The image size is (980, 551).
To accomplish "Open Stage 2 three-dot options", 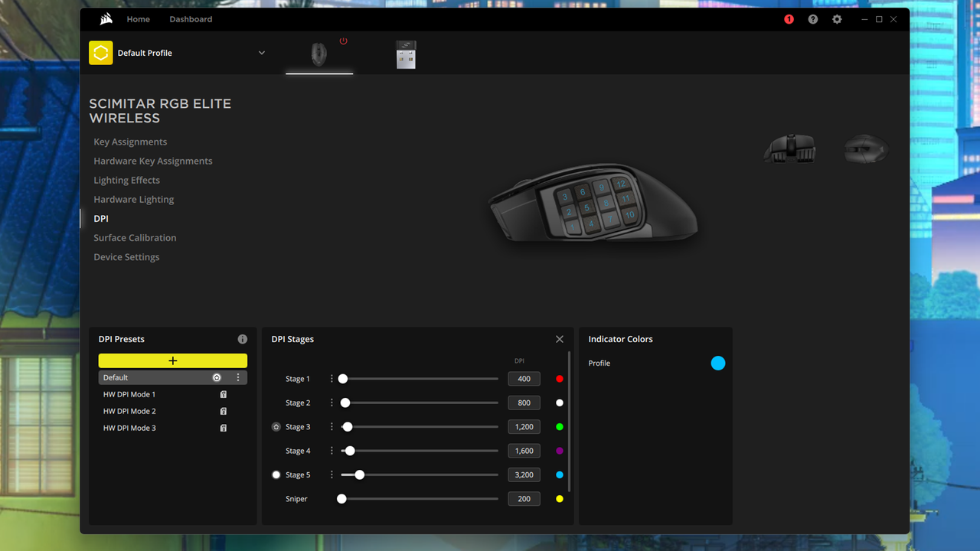I will pyautogui.click(x=332, y=403).
